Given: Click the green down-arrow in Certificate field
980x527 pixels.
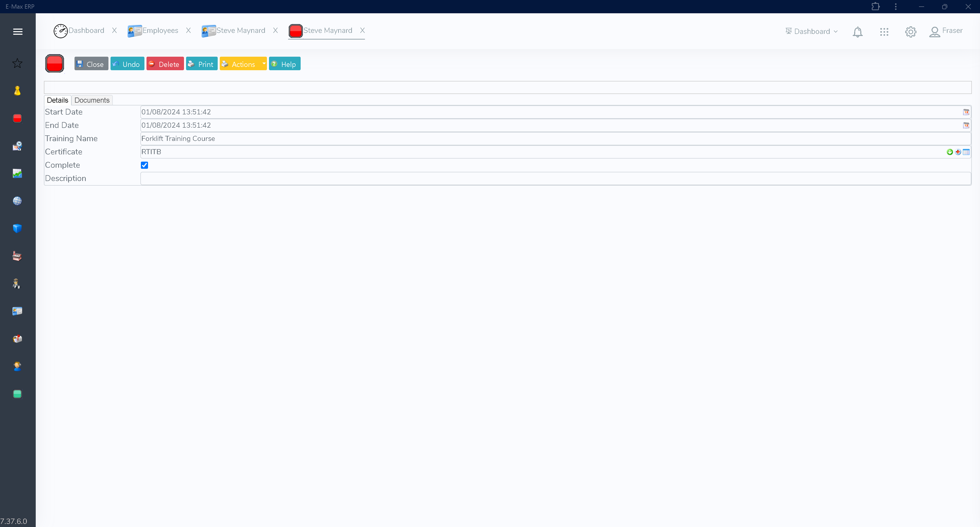Looking at the screenshot, I should coord(950,152).
